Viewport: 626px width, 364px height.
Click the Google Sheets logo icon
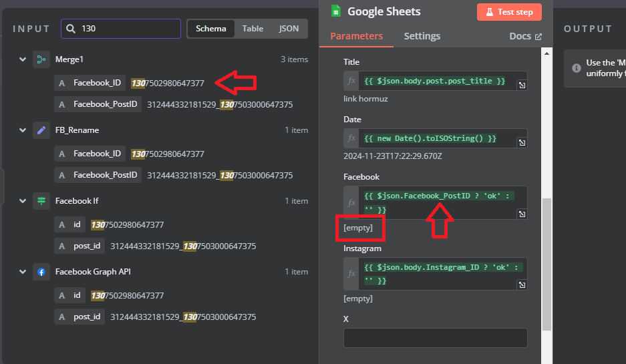336,11
